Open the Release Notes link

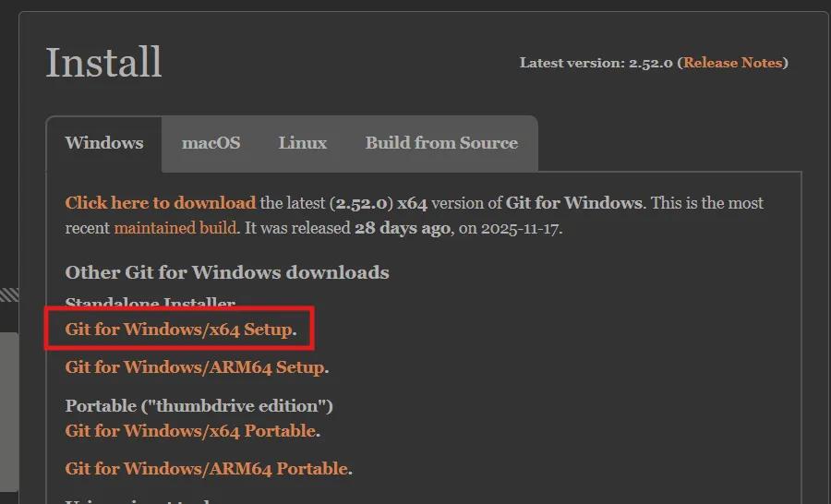pos(733,63)
